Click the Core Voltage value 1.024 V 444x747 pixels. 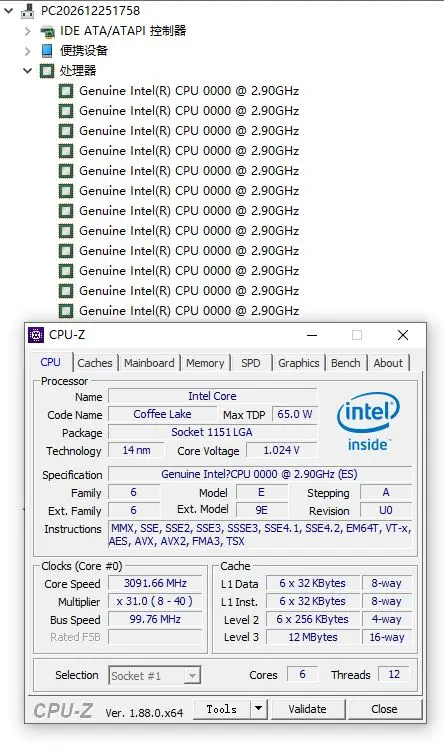click(281, 450)
